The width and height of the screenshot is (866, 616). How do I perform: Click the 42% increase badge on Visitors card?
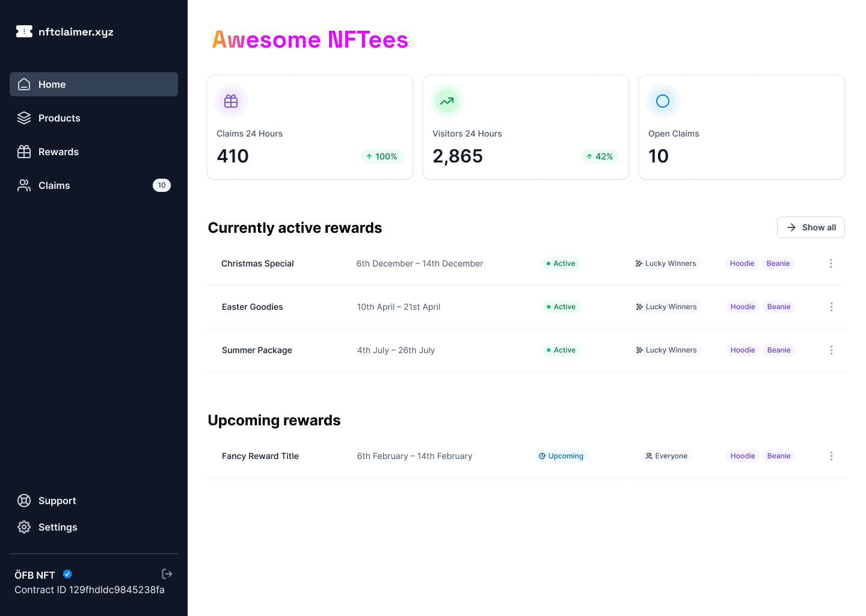coord(600,156)
